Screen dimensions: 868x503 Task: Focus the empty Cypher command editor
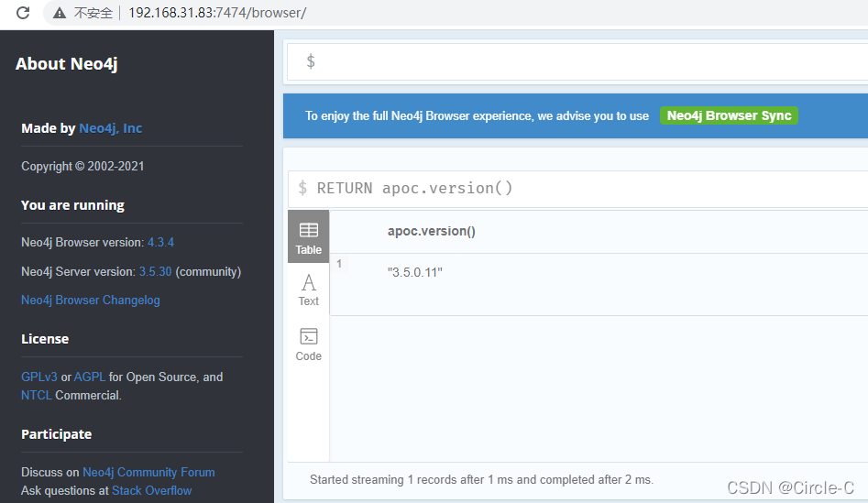577,61
